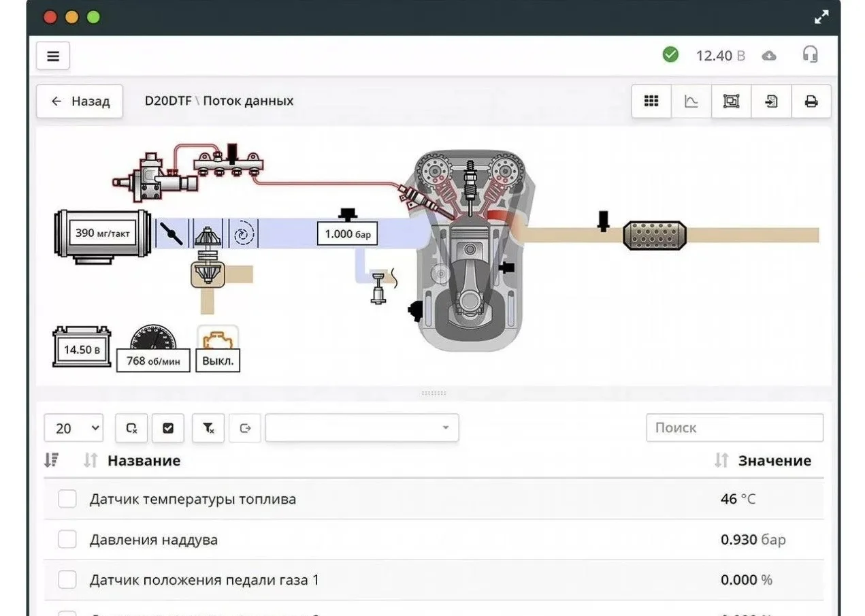Check Датчик температуры топлива row
Screen dimensions: 865x616
click(67, 499)
